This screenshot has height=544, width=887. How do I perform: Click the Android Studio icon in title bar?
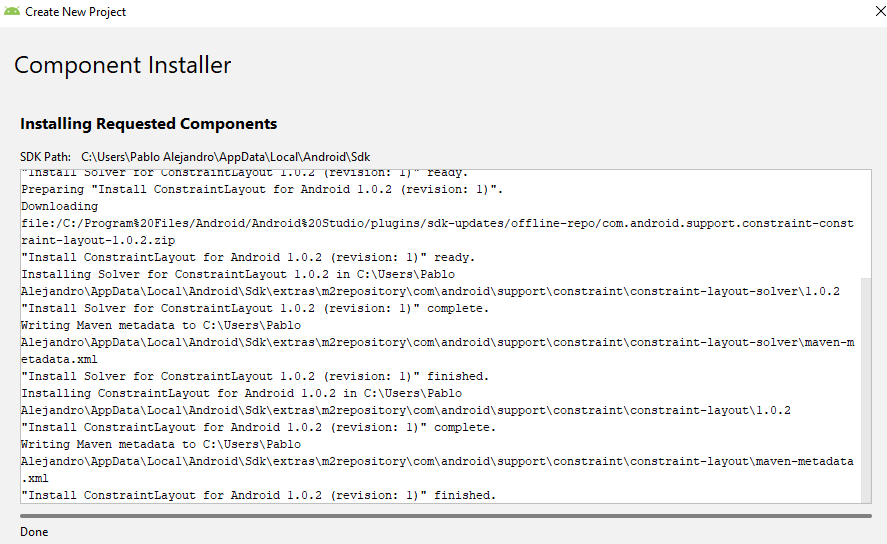tap(11, 11)
